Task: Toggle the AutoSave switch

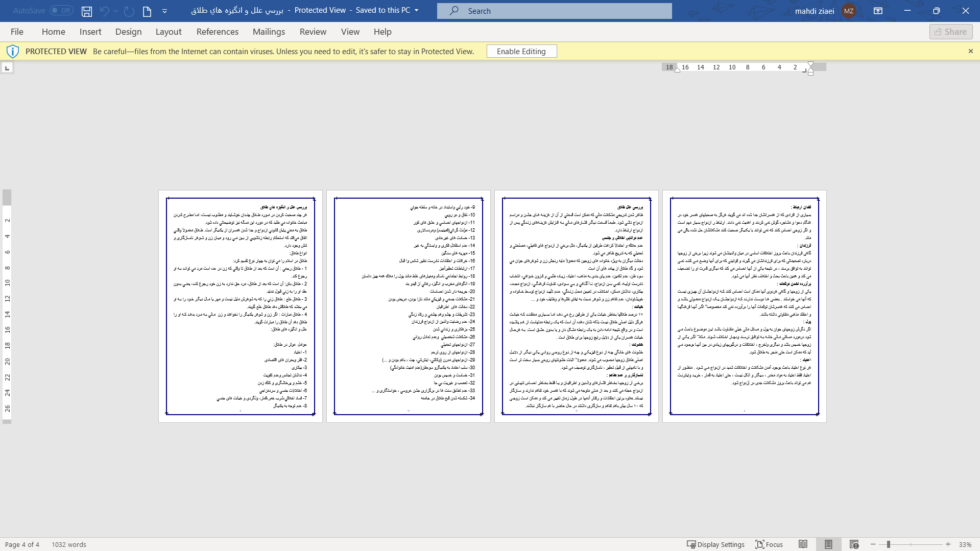Action: 61,10
